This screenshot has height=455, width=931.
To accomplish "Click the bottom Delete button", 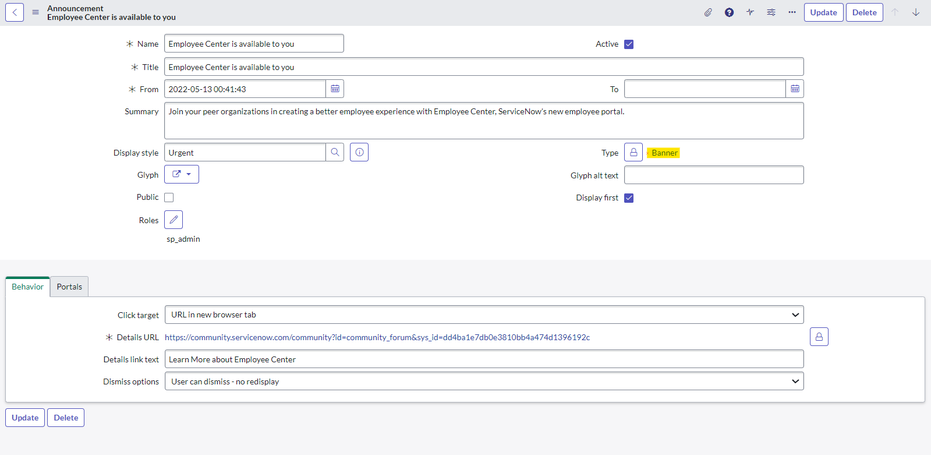I will [x=66, y=418].
